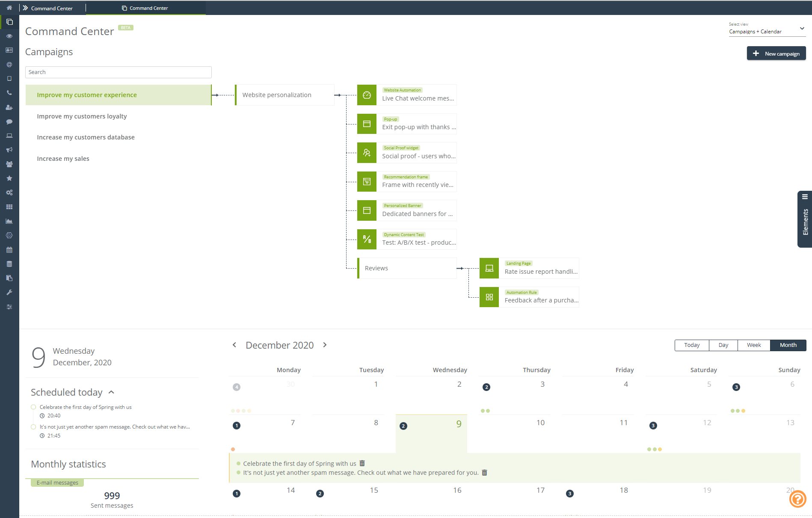Open the gears automation icon in the sidebar

pos(9,192)
